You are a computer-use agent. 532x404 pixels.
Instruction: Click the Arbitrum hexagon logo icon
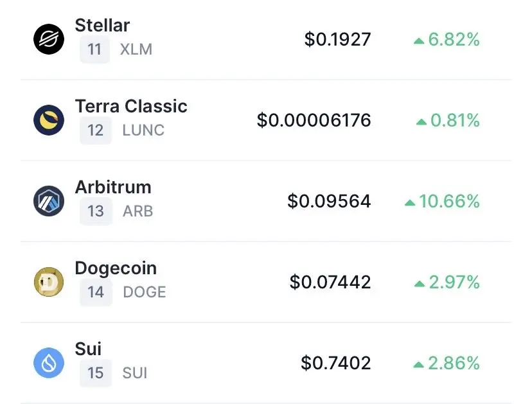click(49, 201)
